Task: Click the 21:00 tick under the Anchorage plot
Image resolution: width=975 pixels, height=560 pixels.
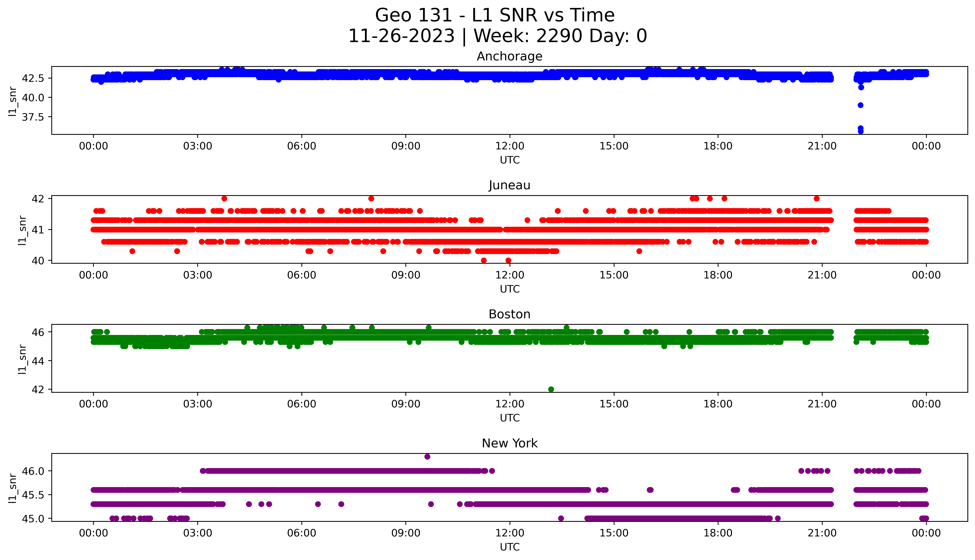Action: pos(822,146)
